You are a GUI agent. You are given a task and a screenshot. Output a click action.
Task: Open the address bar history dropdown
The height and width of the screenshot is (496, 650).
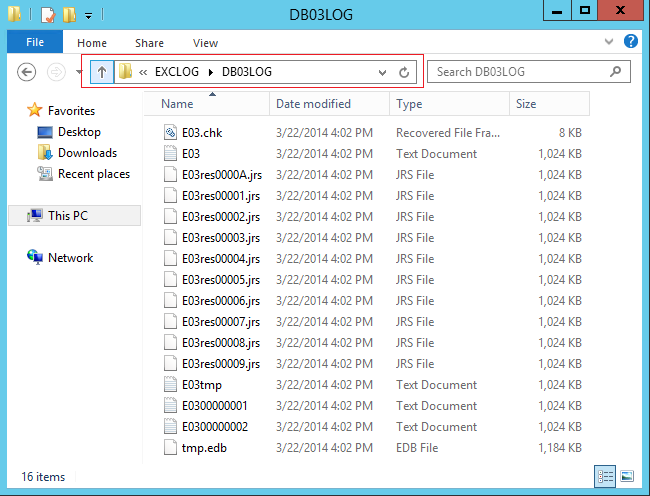pyautogui.click(x=382, y=73)
